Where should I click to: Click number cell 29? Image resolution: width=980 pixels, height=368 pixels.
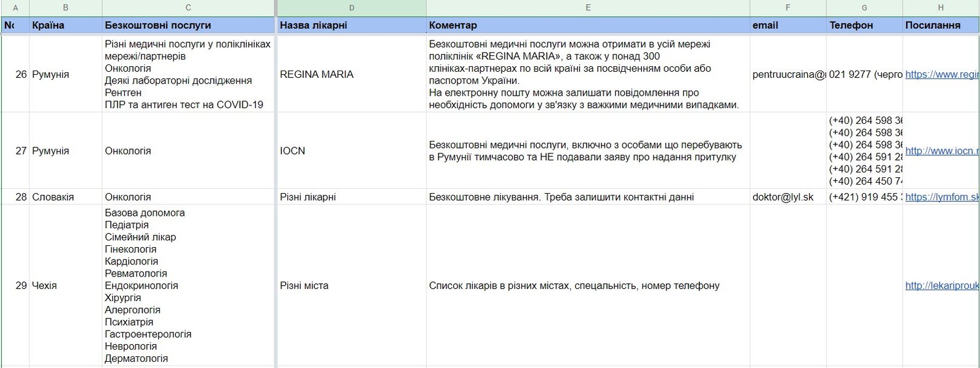[x=15, y=286]
